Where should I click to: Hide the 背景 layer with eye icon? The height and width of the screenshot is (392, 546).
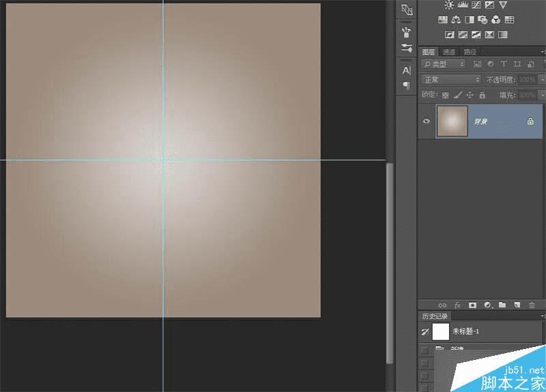[427, 121]
